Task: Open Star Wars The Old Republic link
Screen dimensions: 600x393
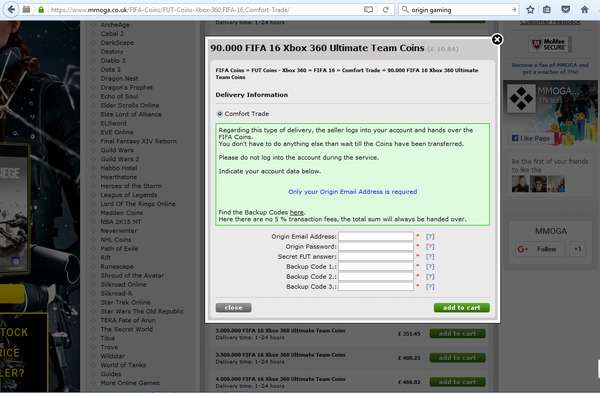Action: pos(142,311)
